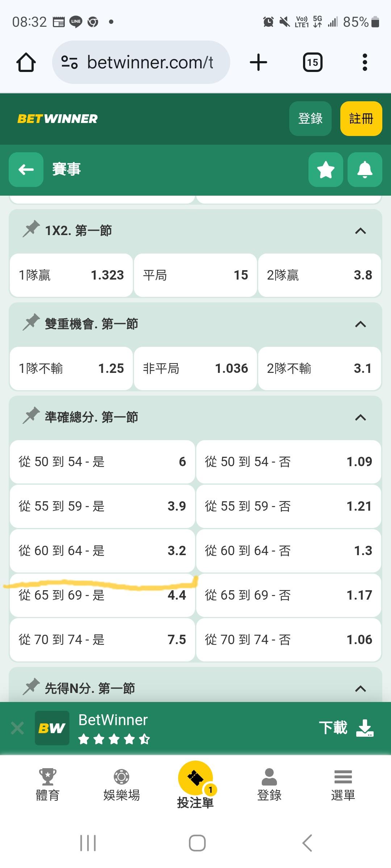Open the 投注單 bet slip
The image size is (391, 868).
point(195,785)
